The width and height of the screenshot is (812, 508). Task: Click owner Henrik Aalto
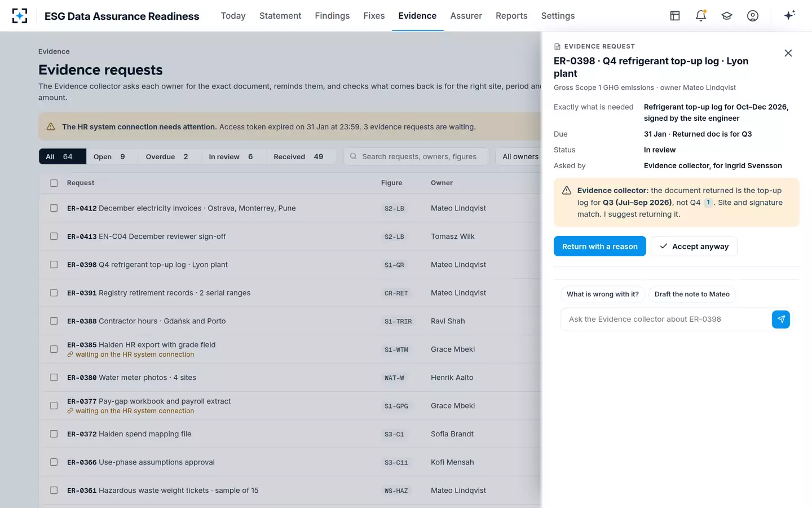pyautogui.click(x=452, y=378)
